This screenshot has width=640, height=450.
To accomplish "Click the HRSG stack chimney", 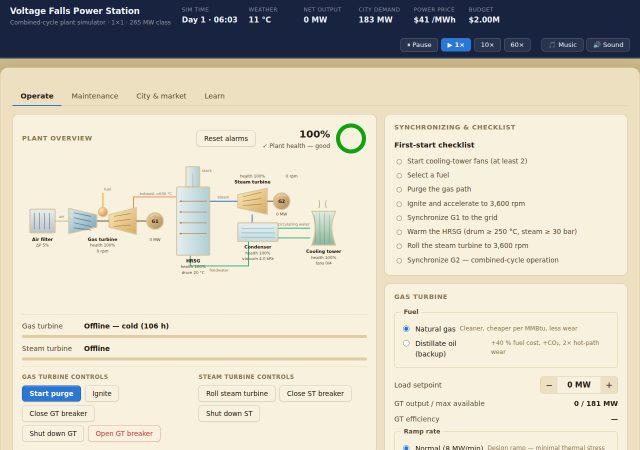I will point(193,176).
